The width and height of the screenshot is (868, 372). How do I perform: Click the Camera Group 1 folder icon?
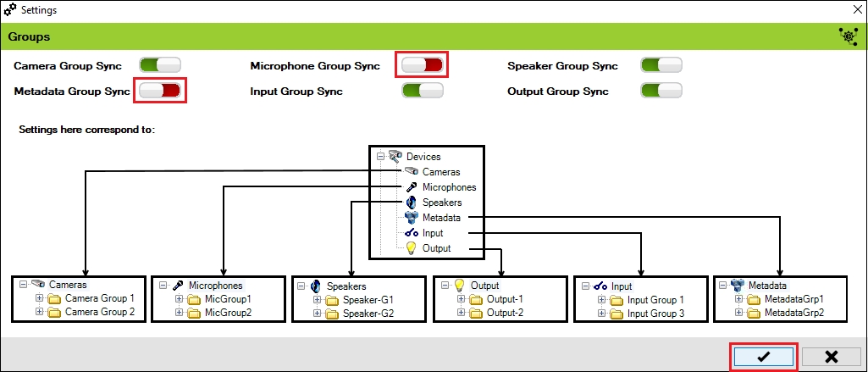tap(54, 299)
